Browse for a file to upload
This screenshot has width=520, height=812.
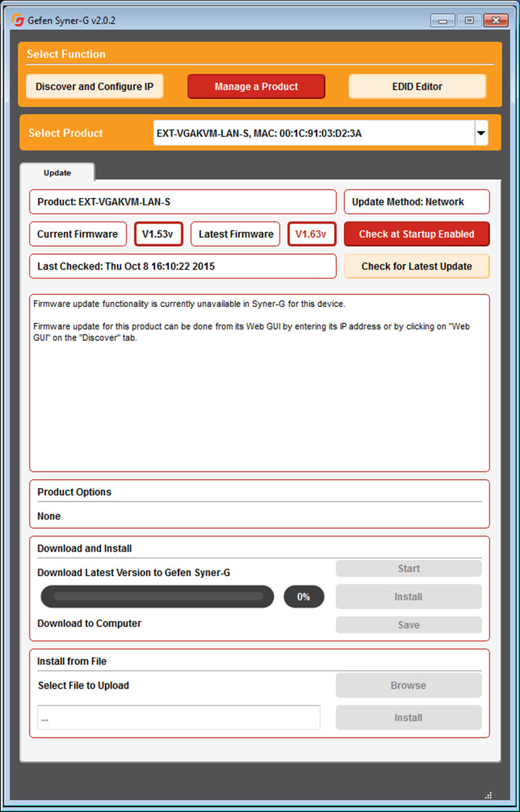point(408,685)
